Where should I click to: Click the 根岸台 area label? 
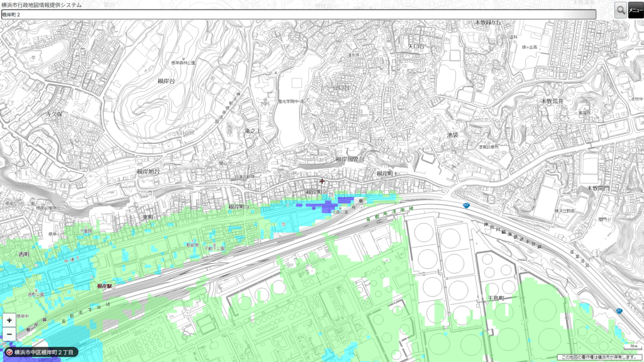click(166, 82)
